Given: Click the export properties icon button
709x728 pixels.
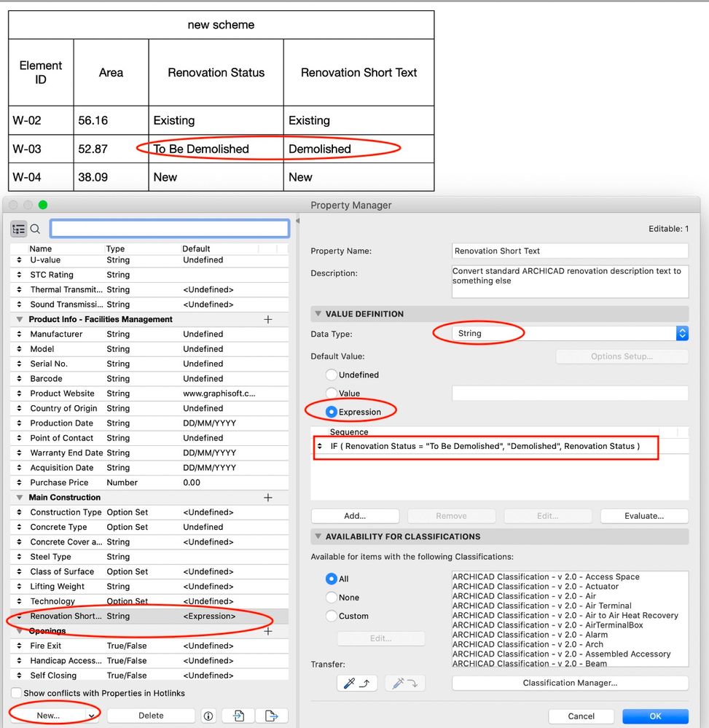Looking at the screenshot, I should click(272, 716).
